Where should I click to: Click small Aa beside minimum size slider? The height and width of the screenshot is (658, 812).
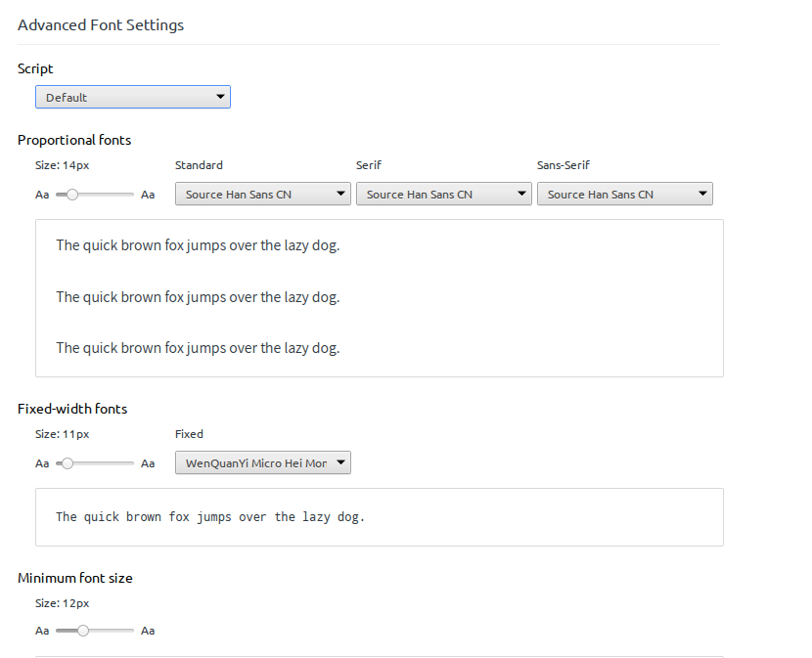42,631
